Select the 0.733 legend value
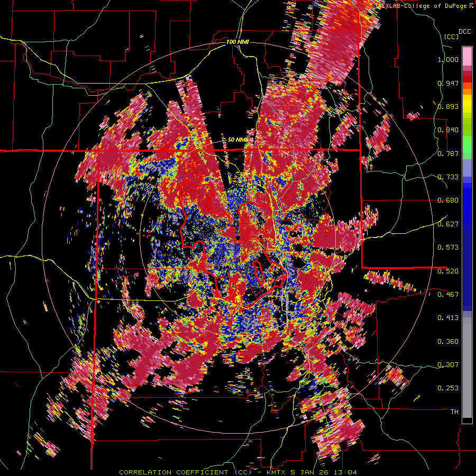476x476 pixels. click(448, 177)
